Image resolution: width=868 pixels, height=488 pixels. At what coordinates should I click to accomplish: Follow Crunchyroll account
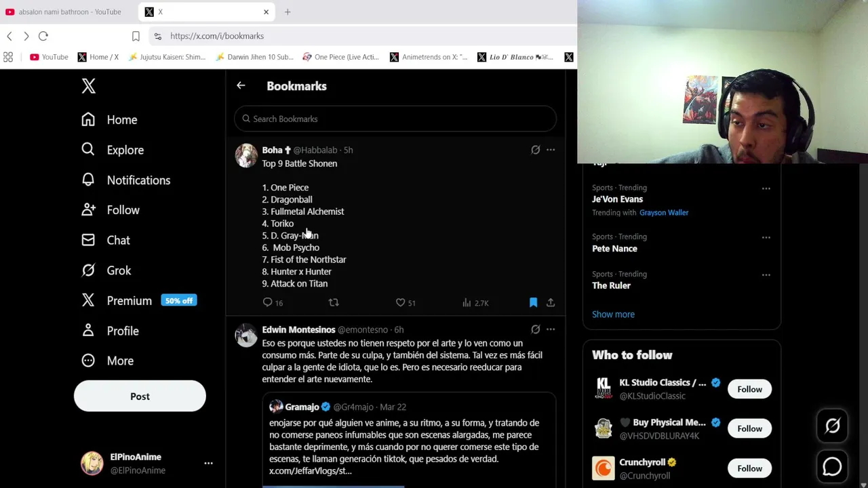pos(749,468)
